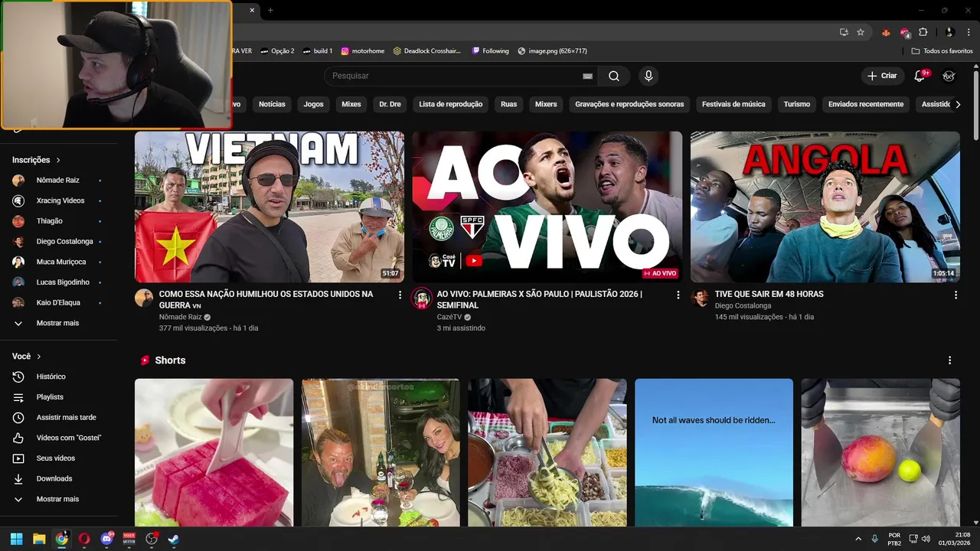The image size is (980, 551).
Task: Open the build 1 bookmark
Action: pyautogui.click(x=317, y=51)
